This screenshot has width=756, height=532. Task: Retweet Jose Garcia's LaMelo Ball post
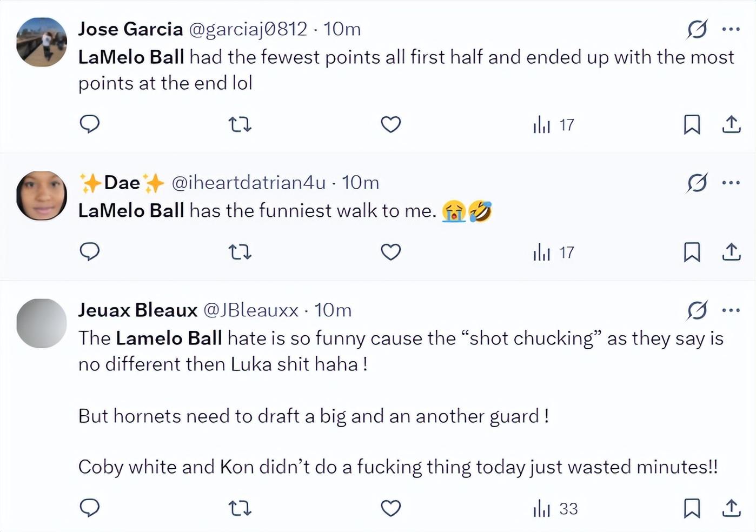tap(240, 125)
